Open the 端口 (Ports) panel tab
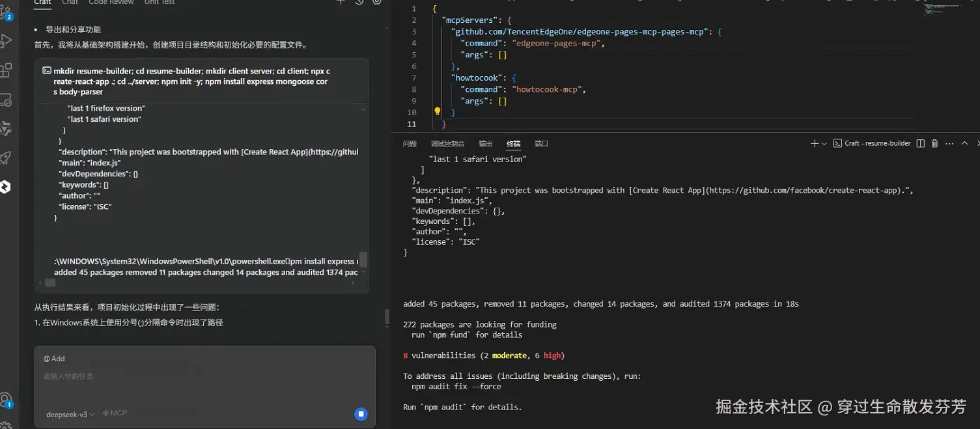 click(x=541, y=144)
